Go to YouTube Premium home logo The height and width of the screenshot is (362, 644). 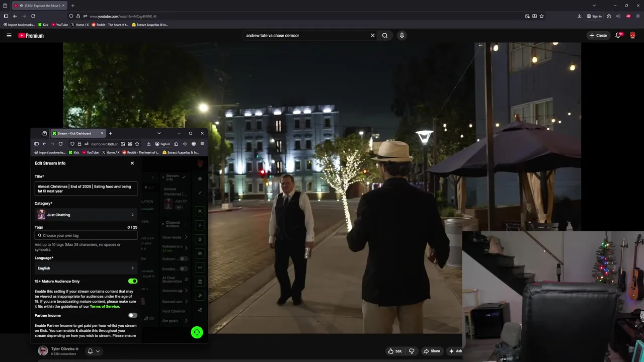click(31, 36)
